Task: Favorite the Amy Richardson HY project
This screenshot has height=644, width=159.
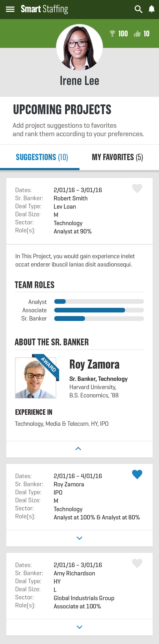Action: point(137,563)
